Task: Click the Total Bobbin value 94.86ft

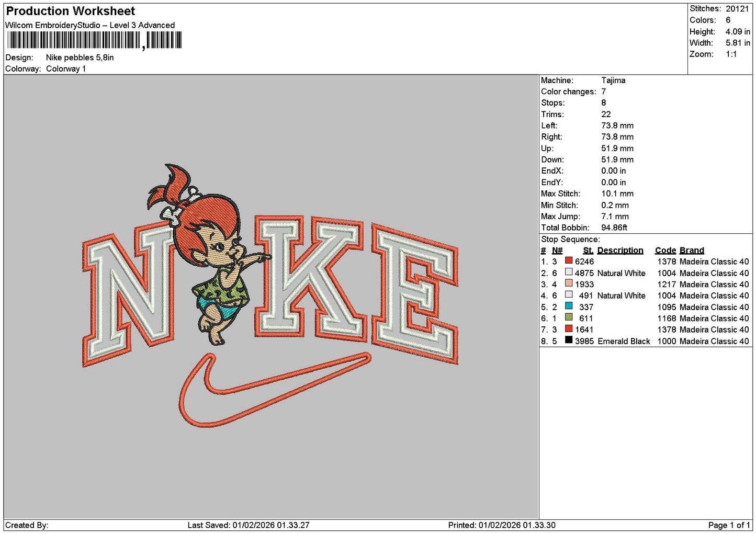Action: [x=614, y=228]
